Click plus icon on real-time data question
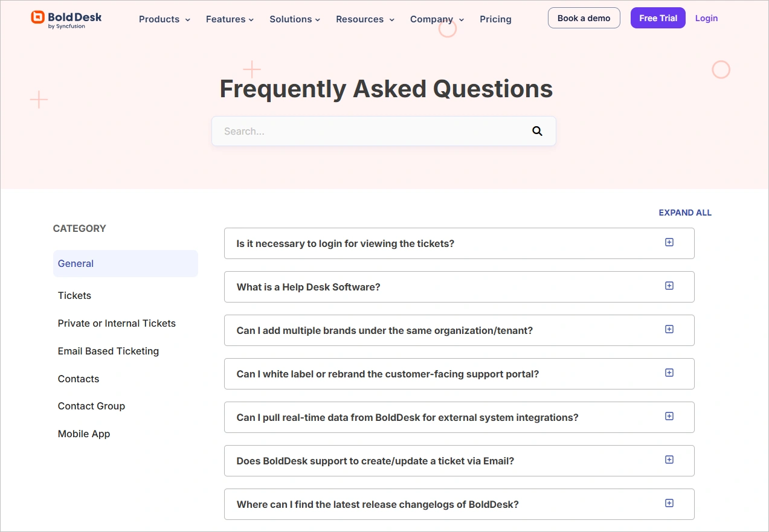 click(x=669, y=416)
